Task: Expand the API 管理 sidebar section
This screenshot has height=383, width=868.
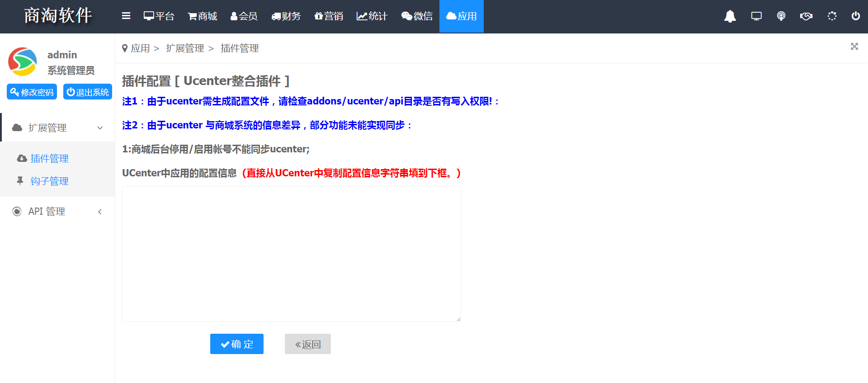Action: 58,211
